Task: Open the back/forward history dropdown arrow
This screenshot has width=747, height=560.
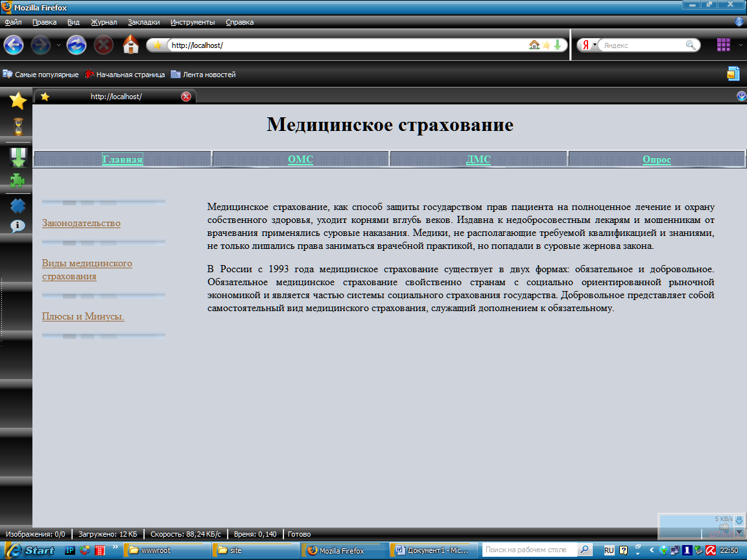Action: pos(58,45)
